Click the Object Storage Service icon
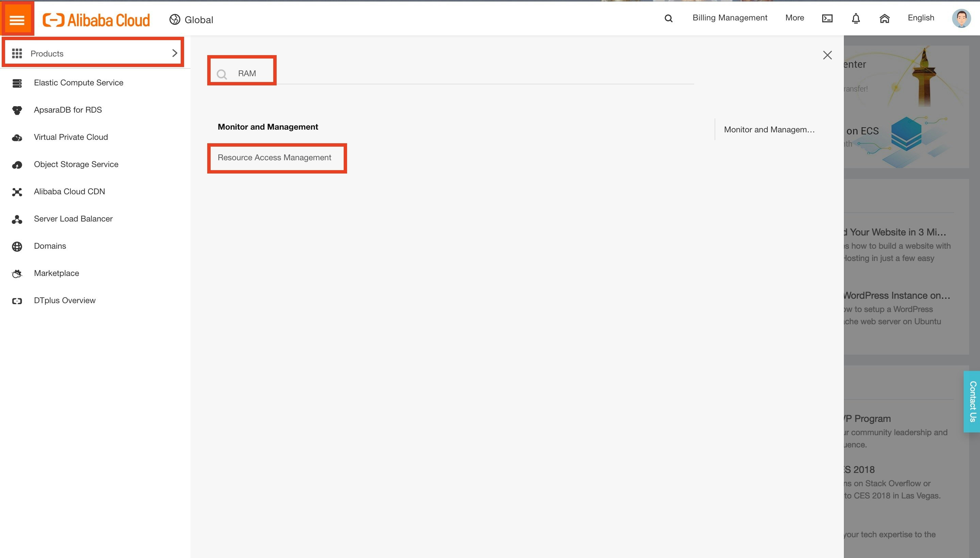The width and height of the screenshot is (980, 558). (x=17, y=165)
